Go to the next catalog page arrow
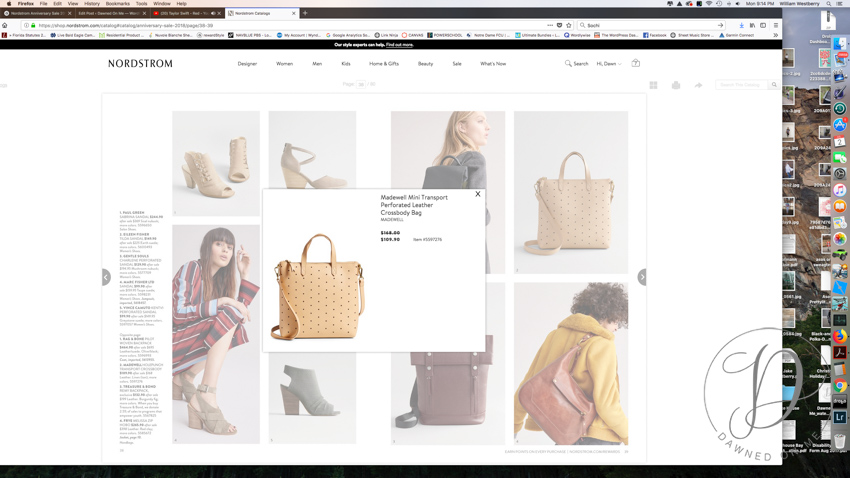Image resolution: width=850 pixels, height=478 pixels. tap(642, 277)
